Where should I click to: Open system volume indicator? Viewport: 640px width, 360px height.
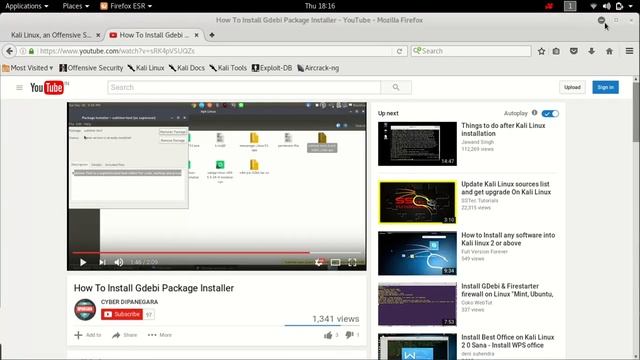tap(607, 6)
